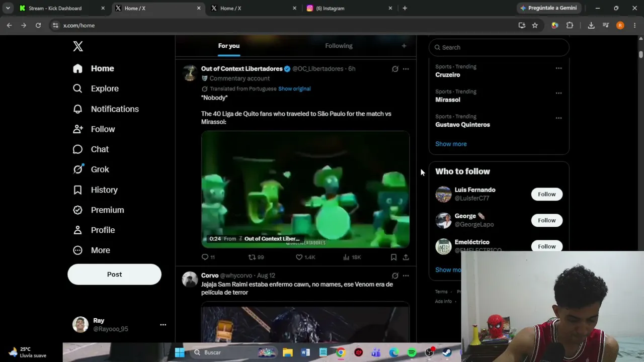Go to Home in the X sidebar
This screenshot has height=362, width=644.
click(94, 68)
